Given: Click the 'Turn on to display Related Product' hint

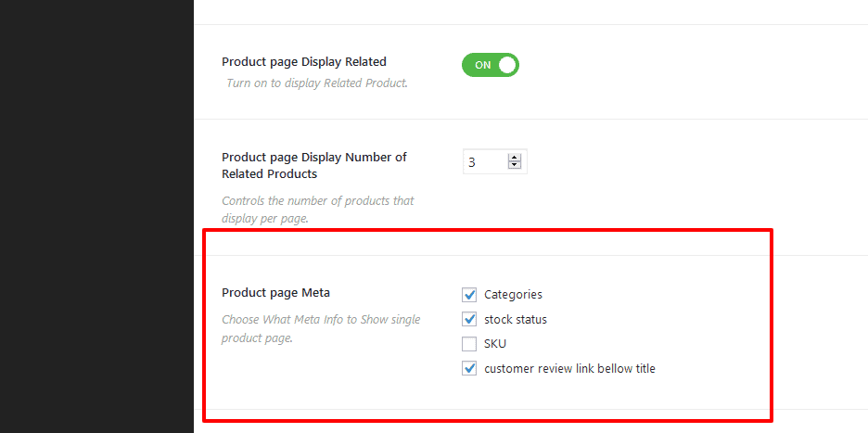Looking at the screenshot, I should click(x=317, y=84).
